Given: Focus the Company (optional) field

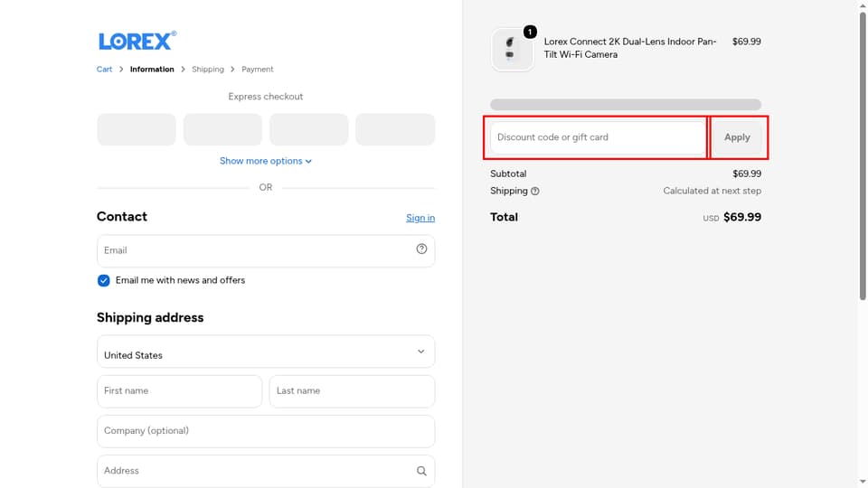Looking at the screenshot, I should coord(266,431).
